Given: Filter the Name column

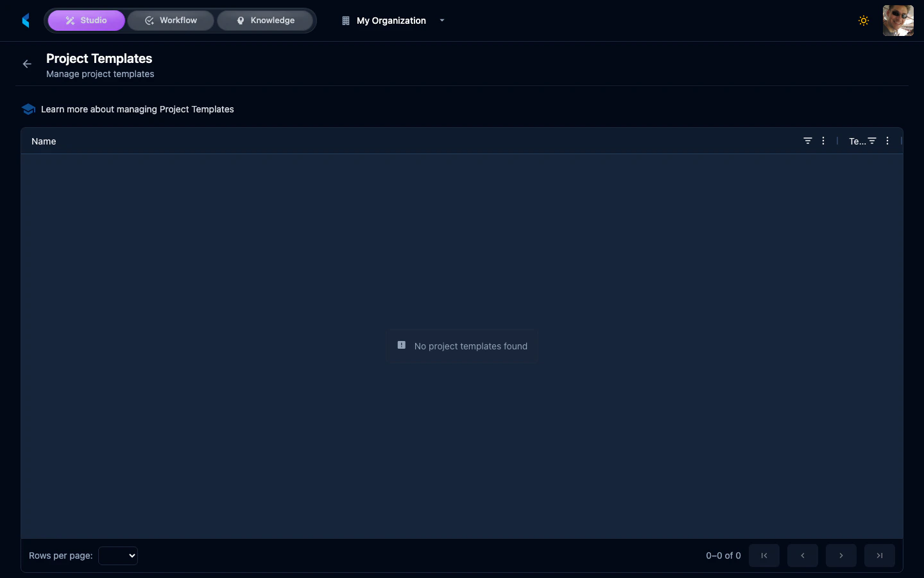Looking at the screenshot, I should point(807,141).
